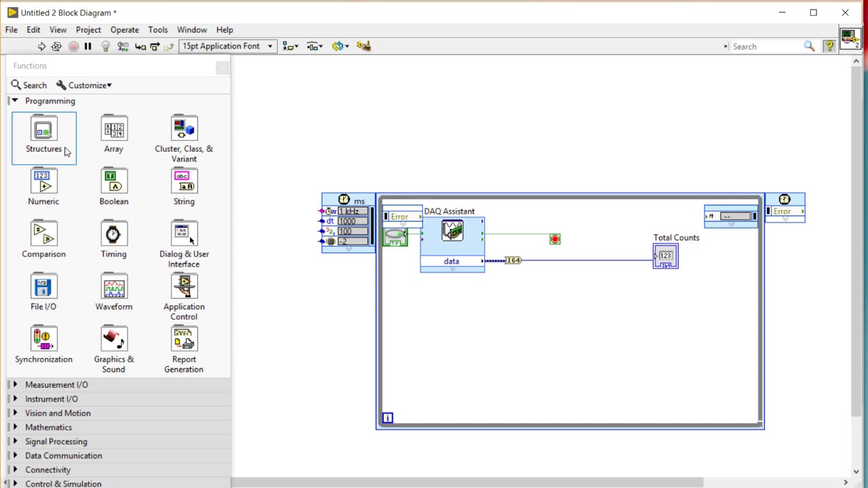Screen dimensions: 868x488
Task: Open the Align Objects dropdown
Action: point(291,46)
